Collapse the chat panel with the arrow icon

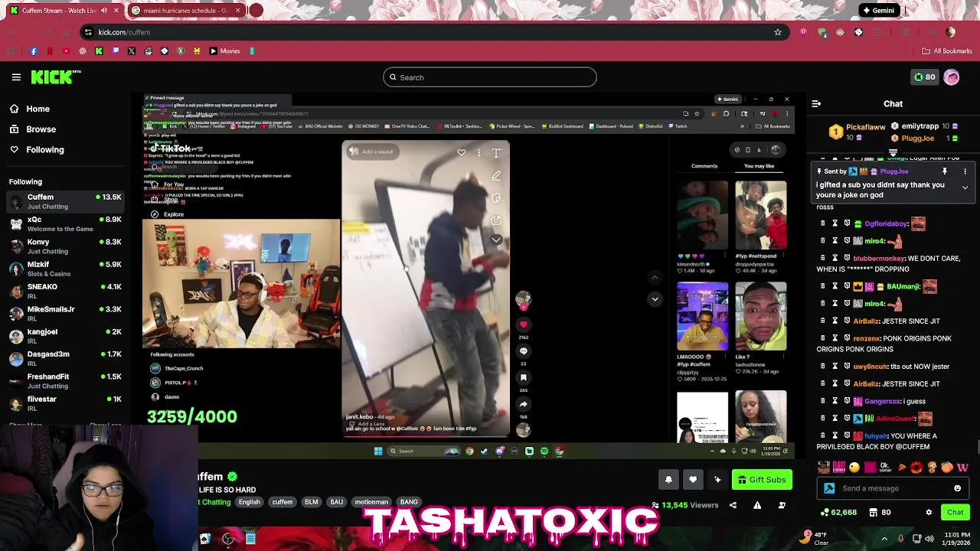coord(816,103)
